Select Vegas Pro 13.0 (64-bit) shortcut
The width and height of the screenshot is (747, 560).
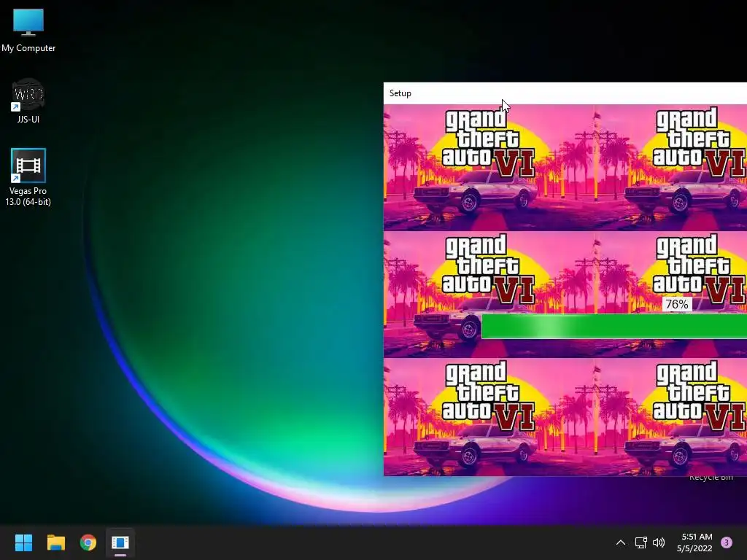(28, 177)
